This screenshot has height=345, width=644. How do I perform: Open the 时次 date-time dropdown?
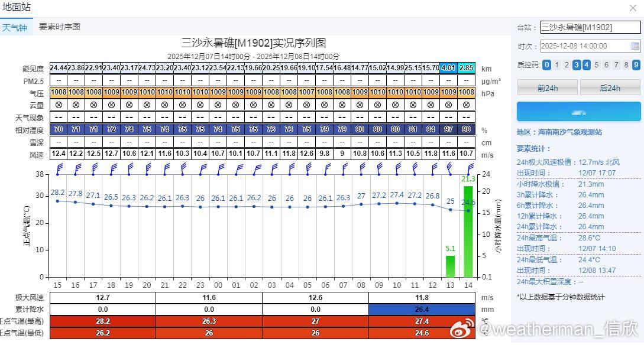pos(590,46)
